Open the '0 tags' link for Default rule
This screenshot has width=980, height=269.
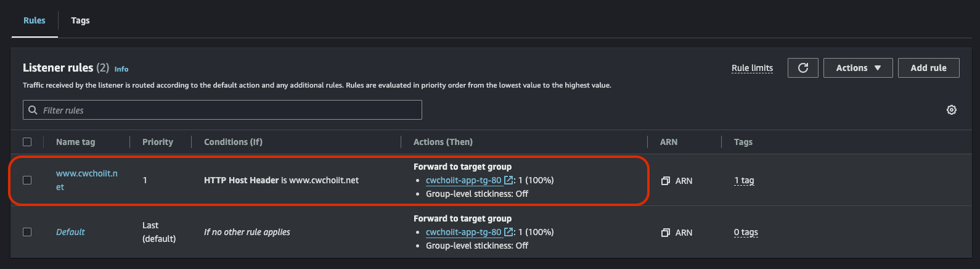click(746, 233)
